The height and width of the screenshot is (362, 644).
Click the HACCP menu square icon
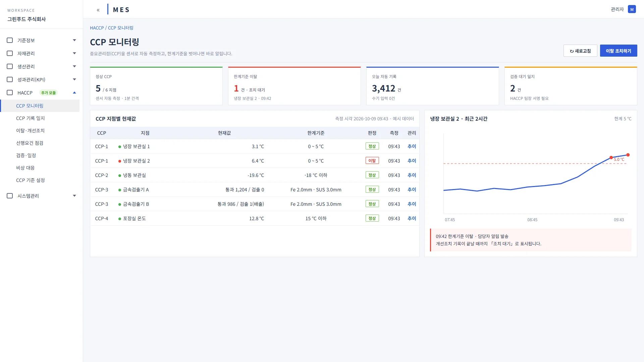pos(10,93)
